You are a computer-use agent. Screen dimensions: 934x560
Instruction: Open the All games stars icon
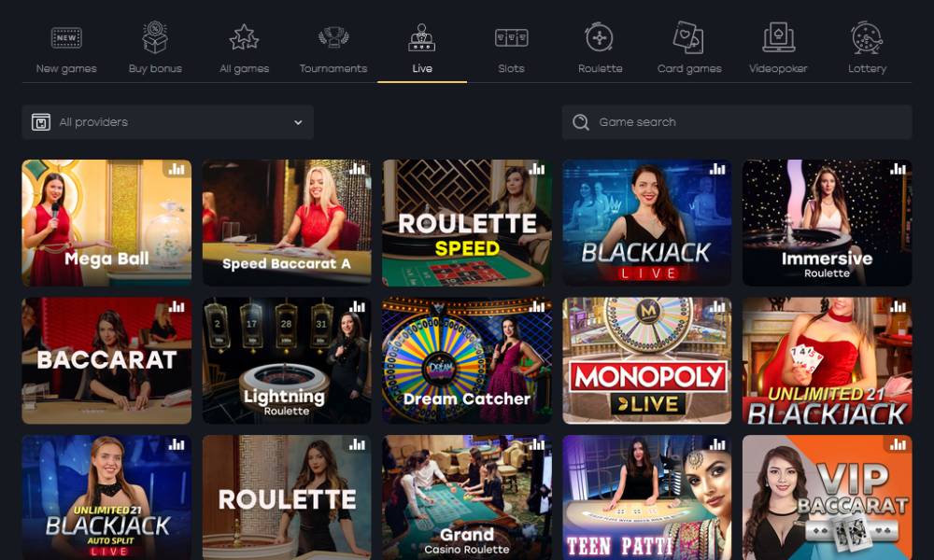pos(244,37)
